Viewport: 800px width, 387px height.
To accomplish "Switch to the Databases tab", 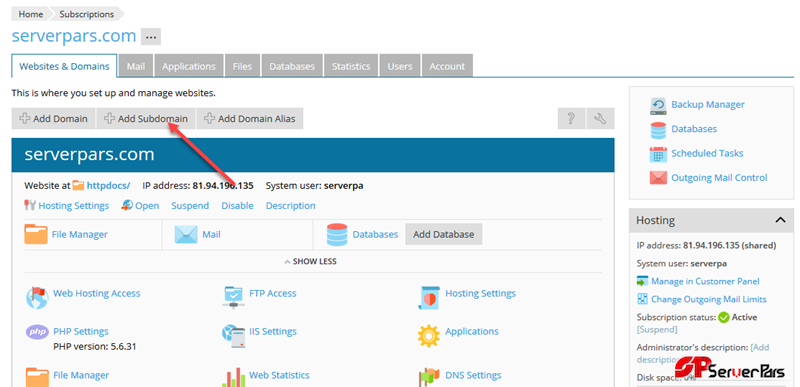I will point(292,66).
